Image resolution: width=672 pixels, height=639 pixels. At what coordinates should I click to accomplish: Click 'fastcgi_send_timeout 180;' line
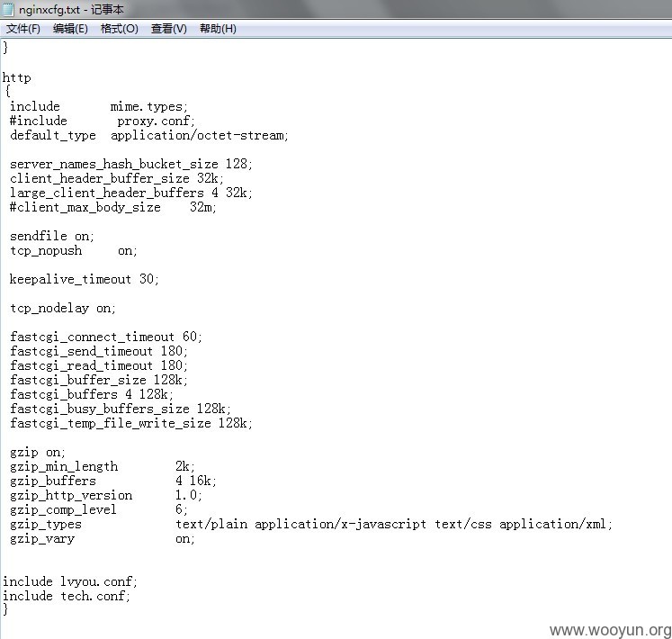99,351
